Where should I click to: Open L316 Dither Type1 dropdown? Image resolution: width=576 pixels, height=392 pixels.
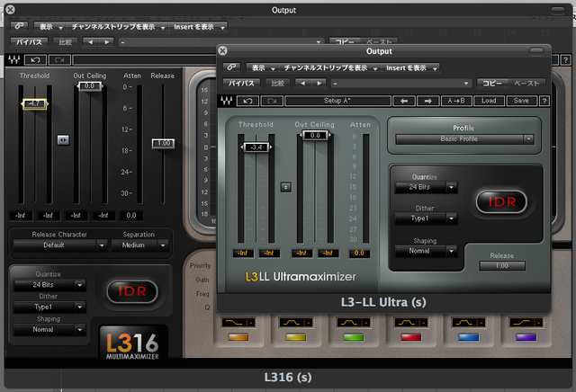pos(49,307)
